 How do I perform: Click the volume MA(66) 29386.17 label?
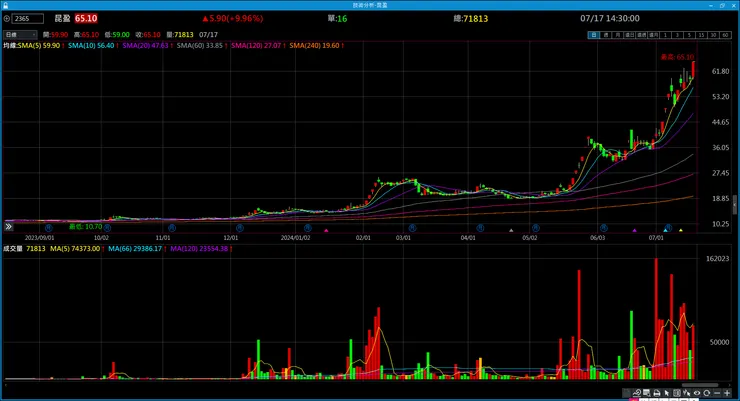tap(135, 249)
